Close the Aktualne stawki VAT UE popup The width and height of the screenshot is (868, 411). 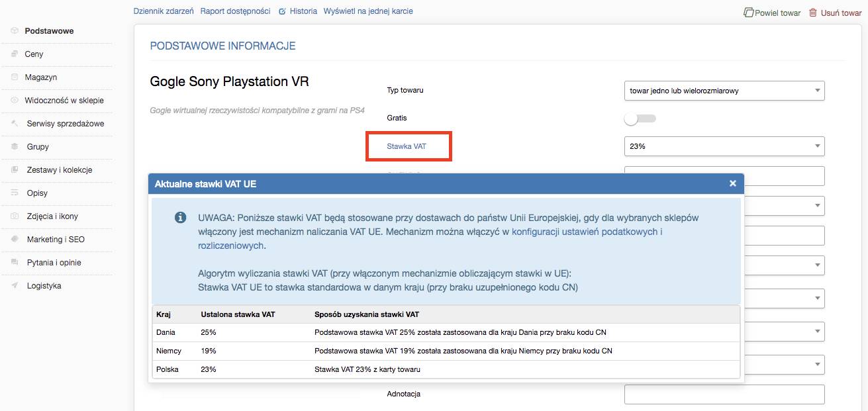pos(733,183)
